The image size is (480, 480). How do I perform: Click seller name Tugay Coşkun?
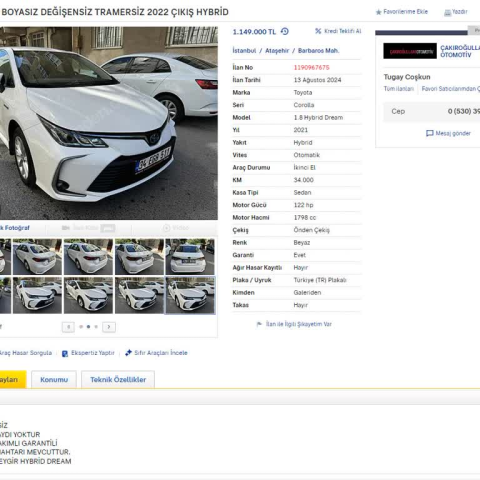point(407,77)
